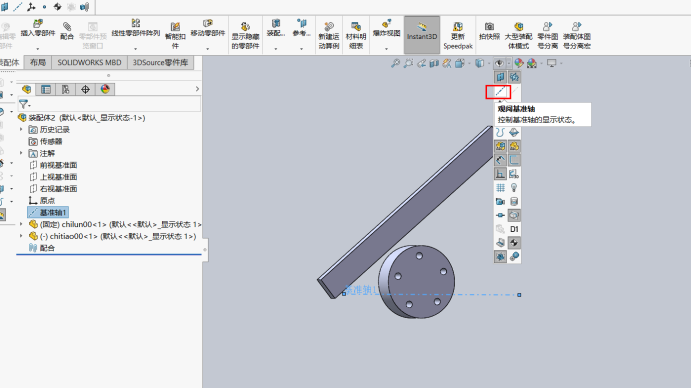The height and width of the screenshot is (389, 692).
Task: Toggle Hide/Show Items eye button
Action: pos(500,64)
